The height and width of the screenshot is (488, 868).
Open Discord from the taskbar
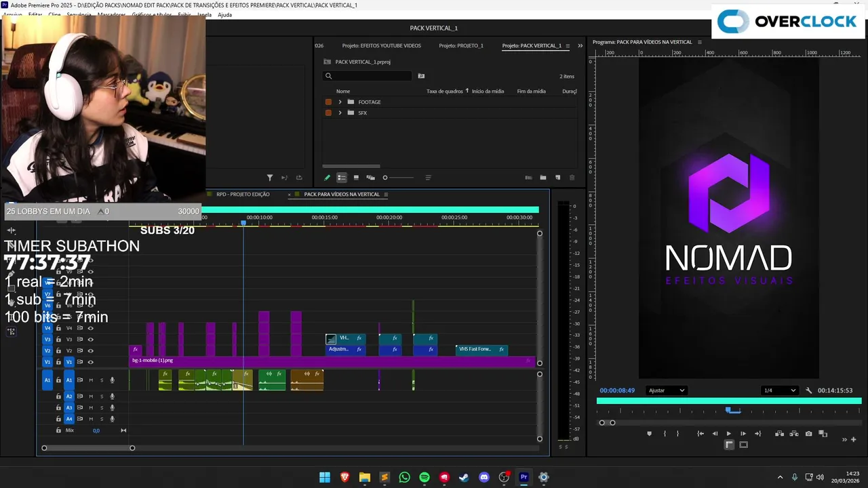pyautogui.click(x=484, y=477)
